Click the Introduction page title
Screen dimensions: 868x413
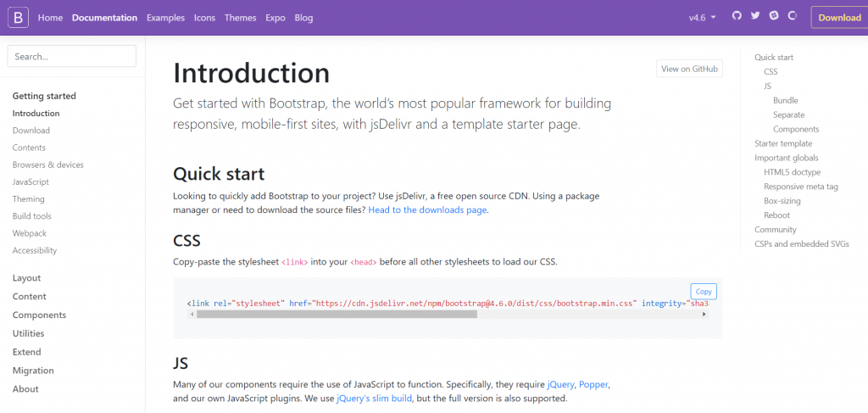pyautogui.click(x=251, y=73)
